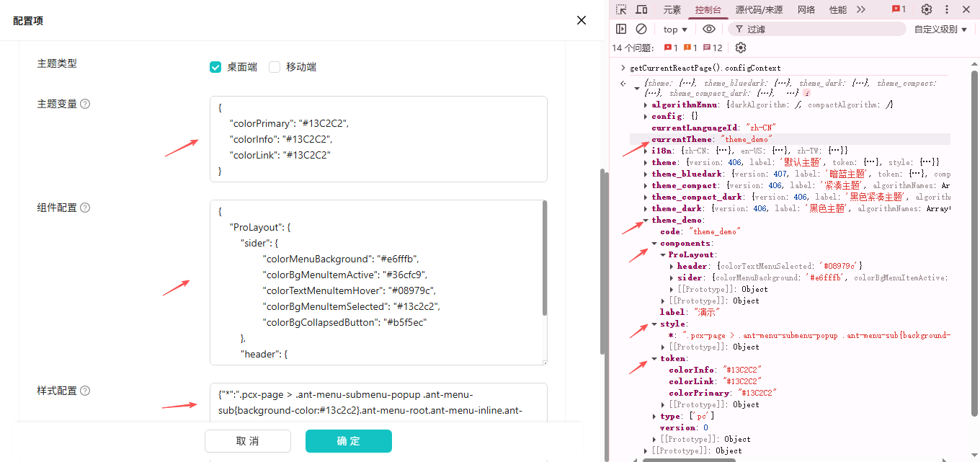
Task: Click the live expression eye icon
Action: pos(709,29)
